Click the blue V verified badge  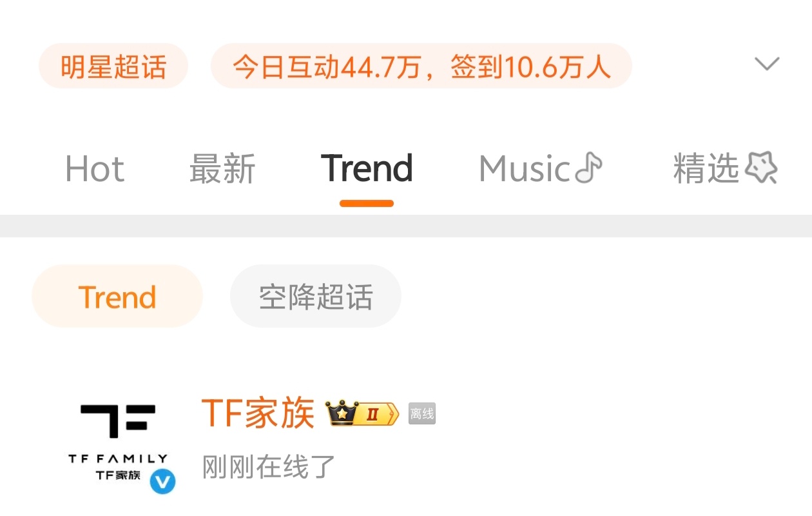tap(162, 481)
